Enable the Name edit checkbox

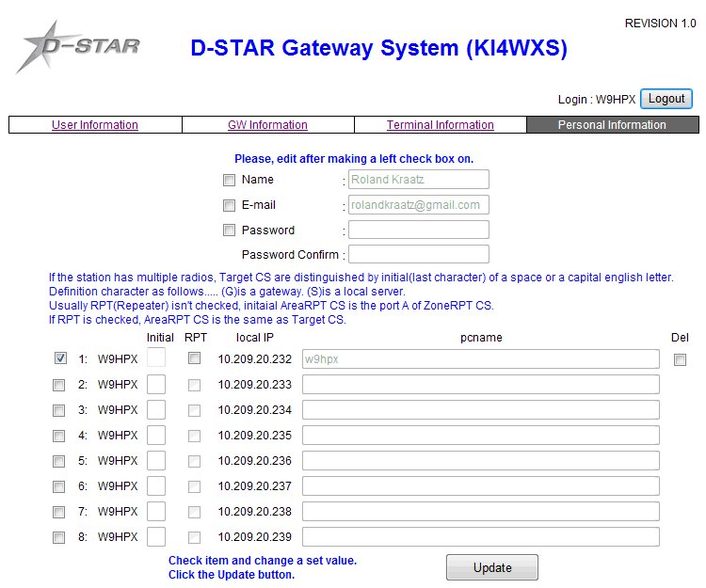[x=229, y=180]
